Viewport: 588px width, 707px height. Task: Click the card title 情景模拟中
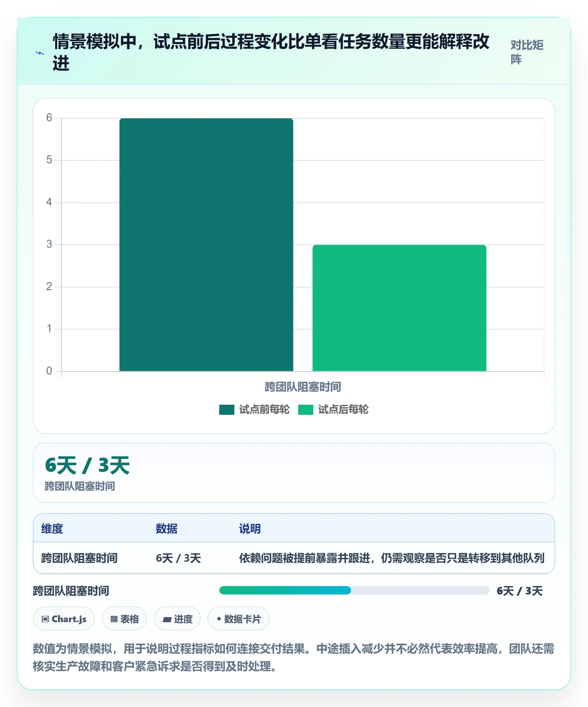click(x=271, y=52)
